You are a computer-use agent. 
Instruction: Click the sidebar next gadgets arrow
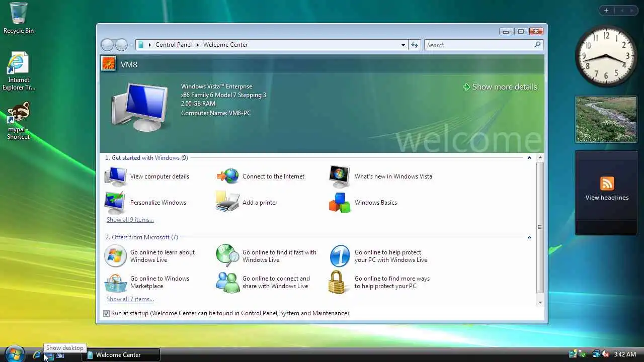(x=633, y=11)
